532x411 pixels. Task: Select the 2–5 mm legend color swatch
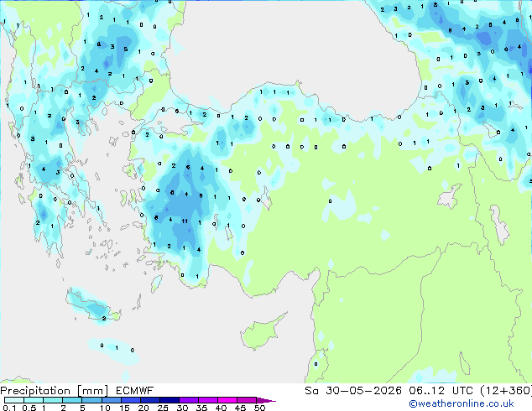pos(72,400)
